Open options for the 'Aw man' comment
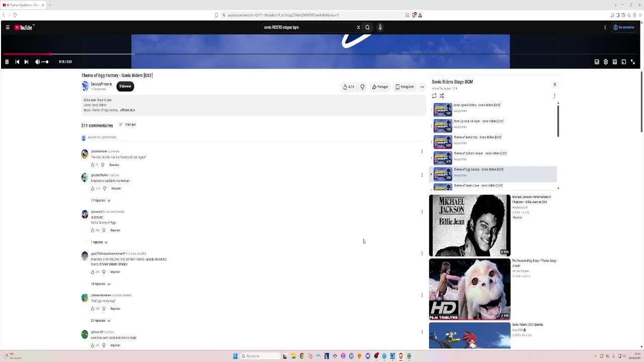The image size is (644, 362). [422, 151]
